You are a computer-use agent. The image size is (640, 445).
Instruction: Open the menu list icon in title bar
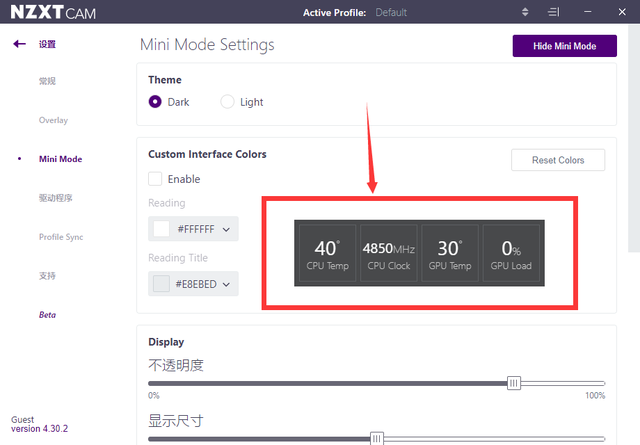pyautogui.click(x=553, y=12)
